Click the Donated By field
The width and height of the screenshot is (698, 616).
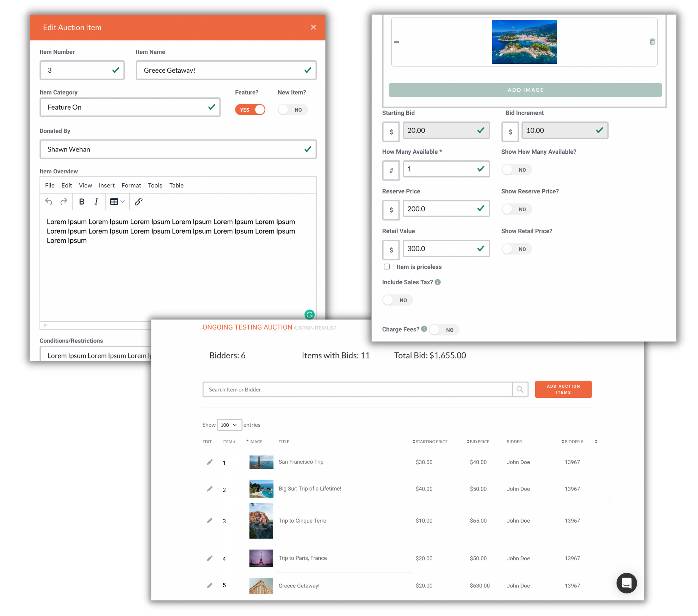178,149
